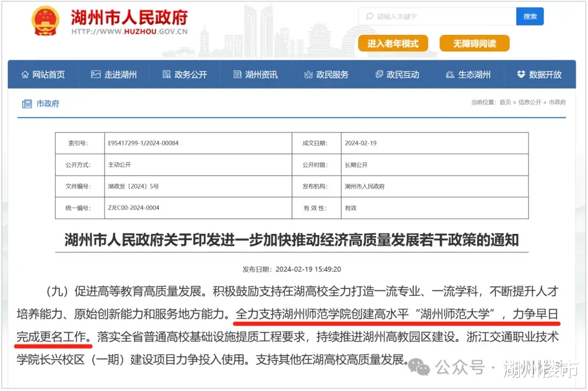Click the underlined 完成更名工作 text
Viewport: 588px width, 391px height.
[x=53, y=337]
